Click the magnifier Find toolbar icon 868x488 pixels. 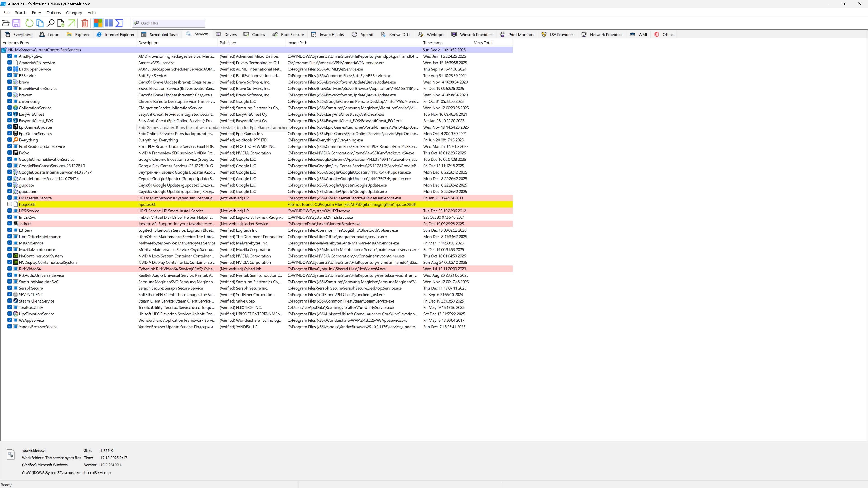point(51,23)
